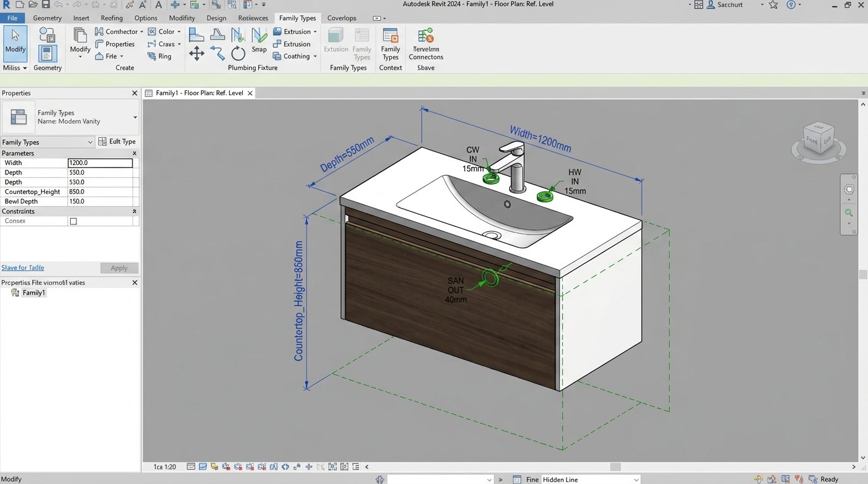Select the Family1 - Floor Plan view tab
Screen dimensions: 868x484
click(x=199, y=93)
